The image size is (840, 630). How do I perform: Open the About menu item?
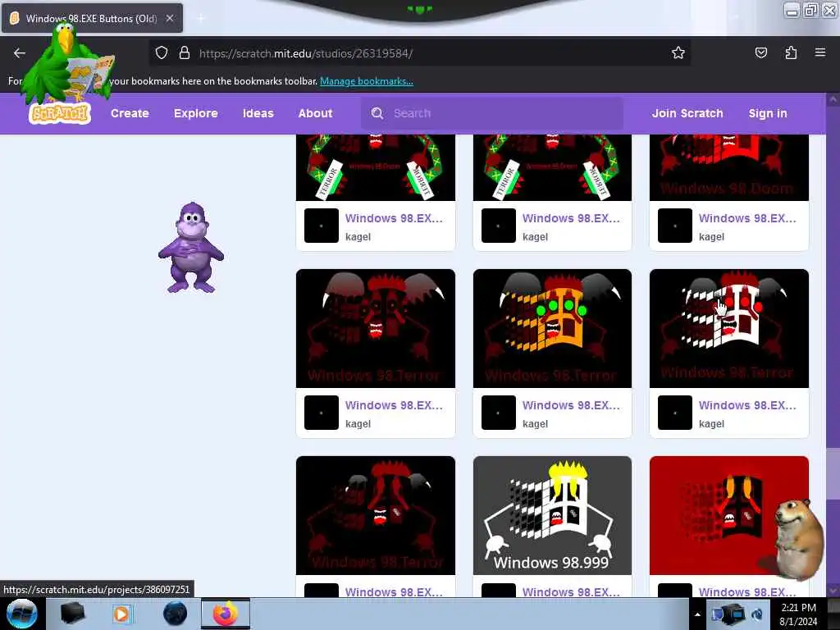click(x=315, y=113)
